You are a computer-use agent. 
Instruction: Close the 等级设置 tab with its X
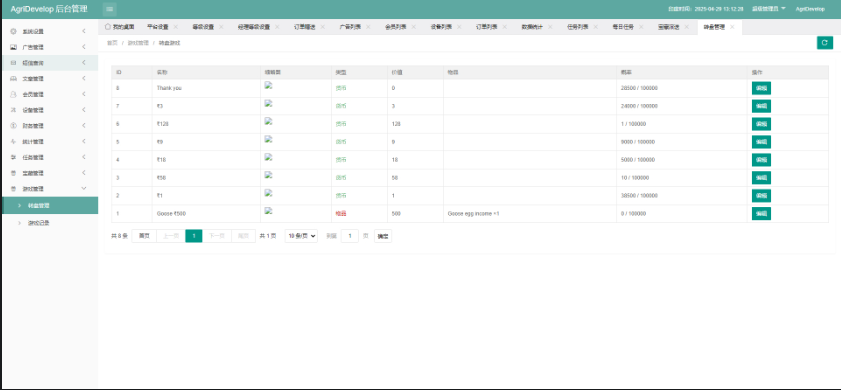point(221,27)
